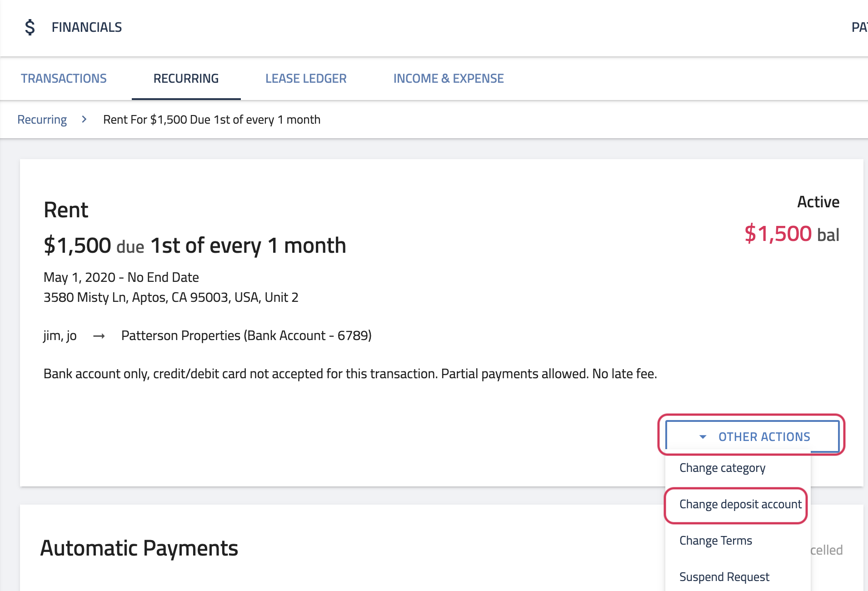Click the Active status label
Screen dimensions: 868x591
[x=818, y=202]
